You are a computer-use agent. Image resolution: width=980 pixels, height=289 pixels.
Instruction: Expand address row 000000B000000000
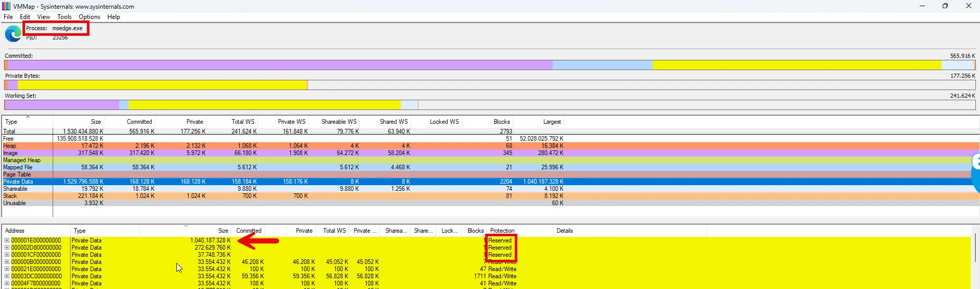click(7, 262)
